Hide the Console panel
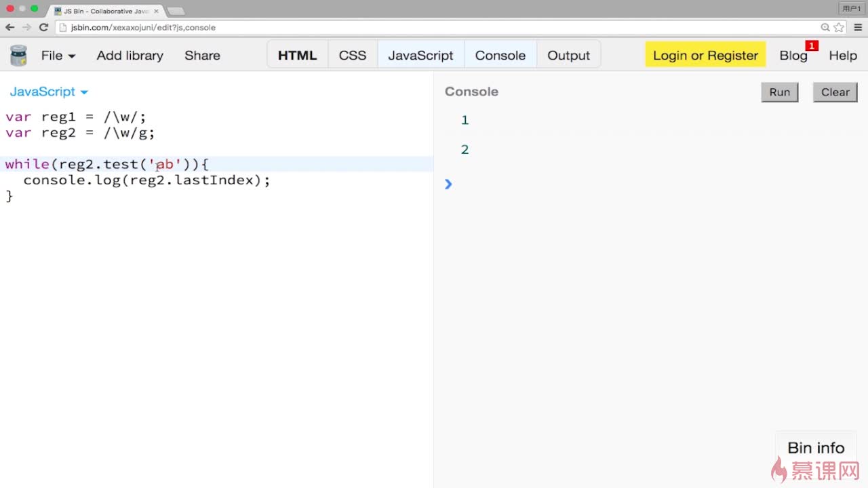The width and height of the screenshot is (868, 488). [500, 56]
